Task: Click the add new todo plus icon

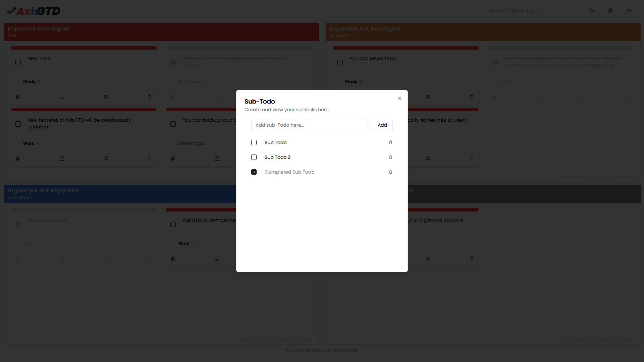Action: pos(610,11)
